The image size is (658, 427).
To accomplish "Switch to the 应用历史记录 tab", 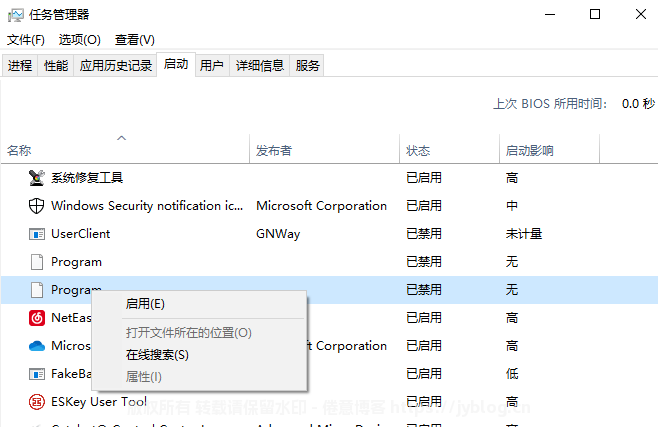I will pyautogui.click(x=115, y=65).
